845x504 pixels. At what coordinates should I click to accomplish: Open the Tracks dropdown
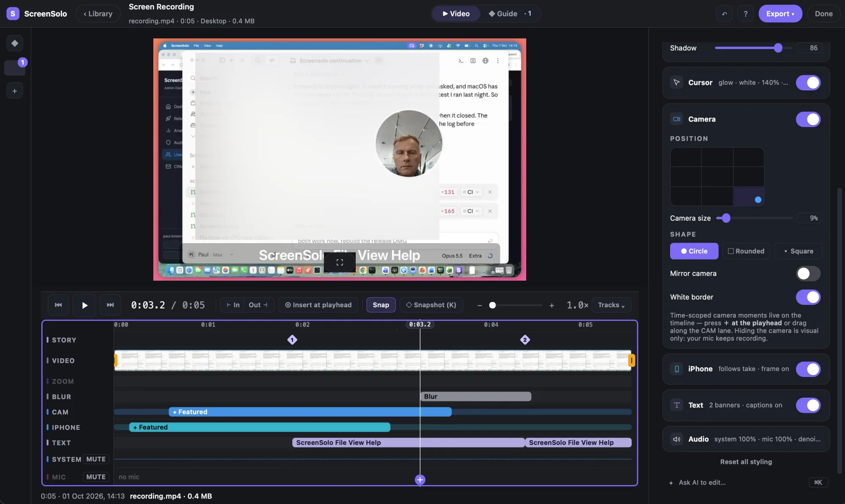pos(611,305)
